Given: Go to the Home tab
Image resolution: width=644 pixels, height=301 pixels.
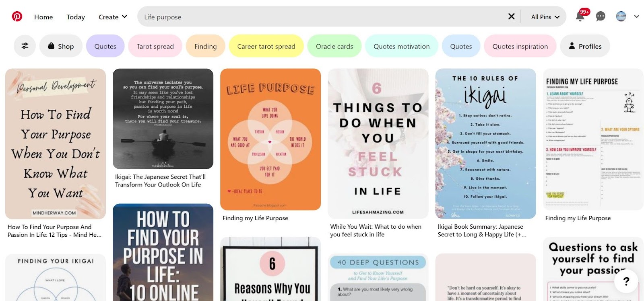Looking at the screenshot, I should (43, 17).
